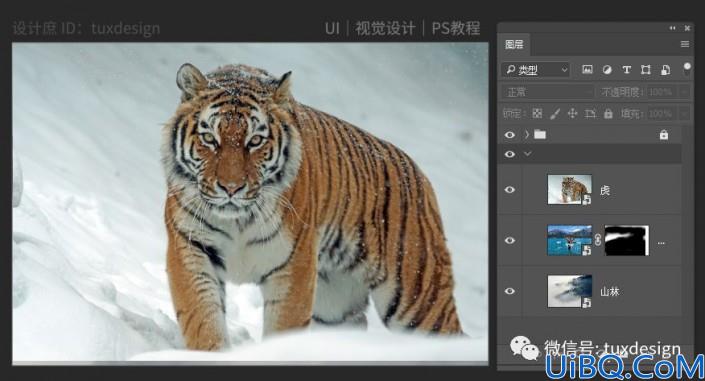This screenshot has width=705, height=381.
Task: Expand the collapsed folder group arrow
Action: click(527, 134)
